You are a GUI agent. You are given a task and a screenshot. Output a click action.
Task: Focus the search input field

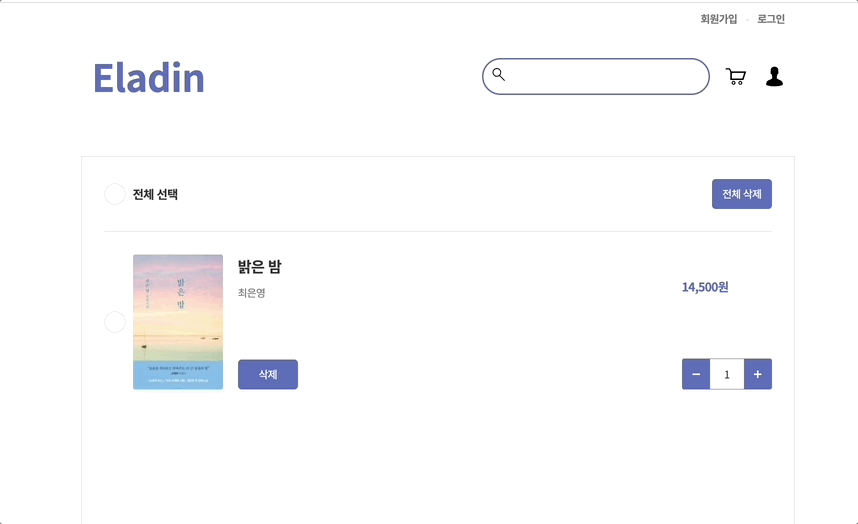point(596,77)
